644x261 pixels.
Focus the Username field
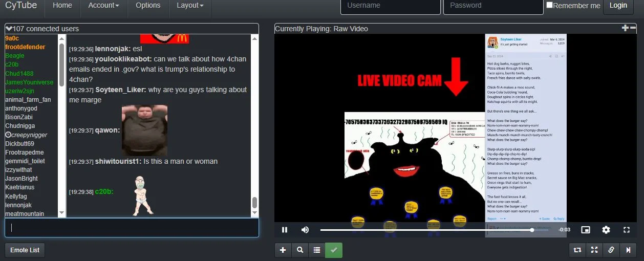pyautogui.click(x=390, y=6)
